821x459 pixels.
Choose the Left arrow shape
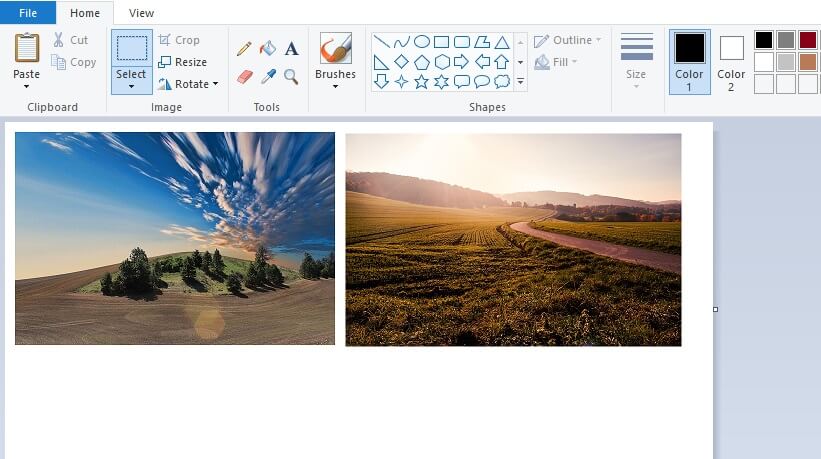(482, 62)
